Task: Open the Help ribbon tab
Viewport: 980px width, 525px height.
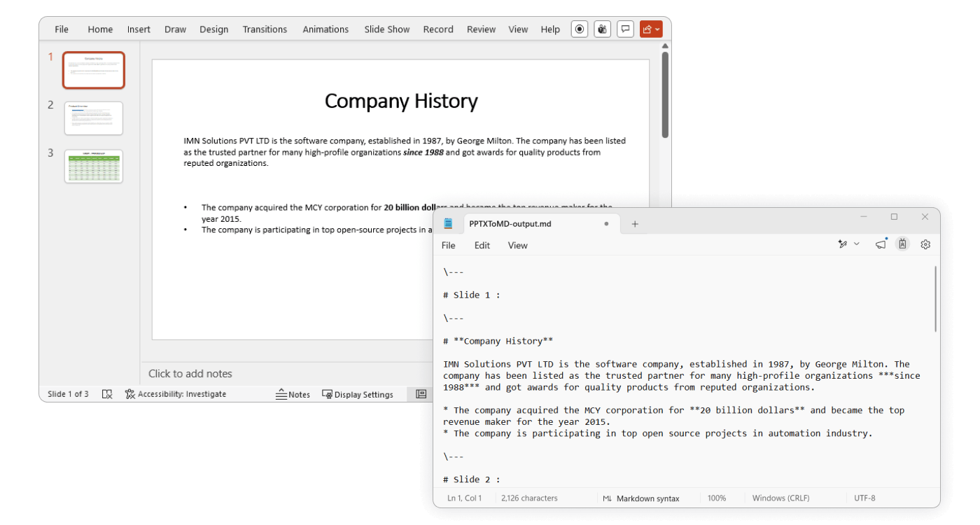Action: tap(550, 29)
